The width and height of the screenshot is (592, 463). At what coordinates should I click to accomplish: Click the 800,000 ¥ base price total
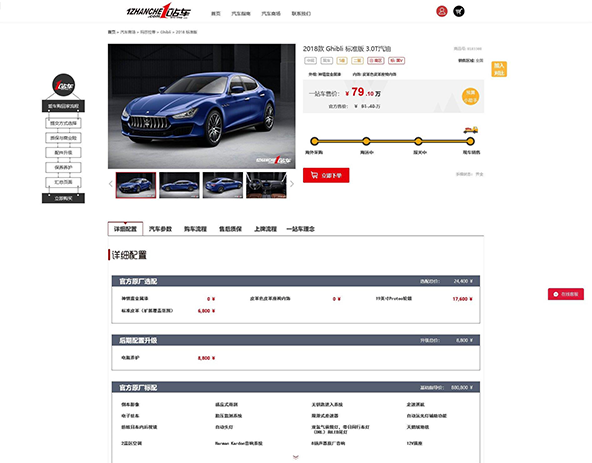coord(462,387)
